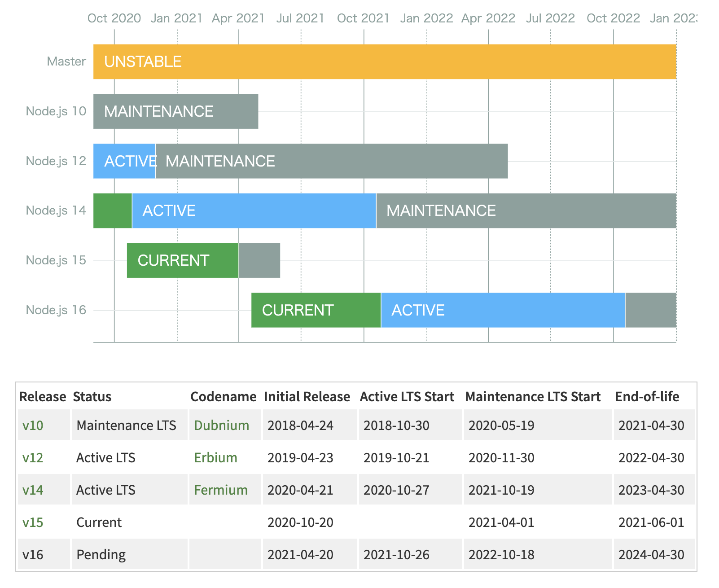Select the Node.js 12 MAINTENANCE bar
This screenshot has width=719, height=588.
click(332, 161)
